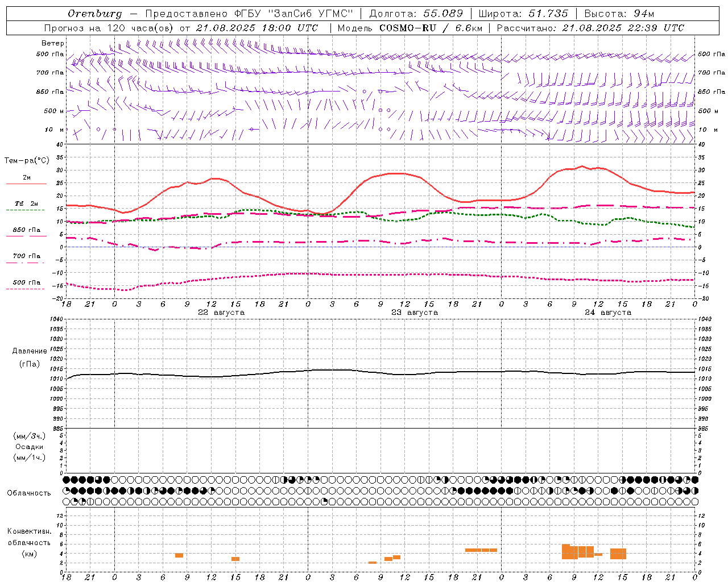
Task: Click the dashed 'Td 2м' dew point legend line
Action: pos(26,210)
